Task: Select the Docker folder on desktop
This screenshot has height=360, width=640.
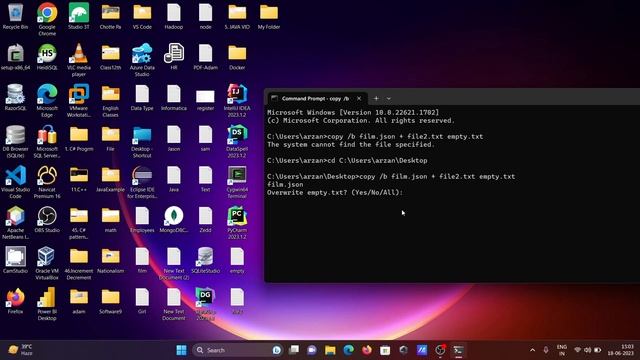Action: point(237,57)
